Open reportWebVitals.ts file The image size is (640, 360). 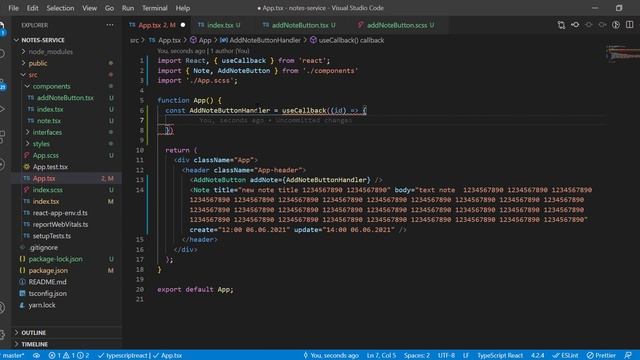tap(67, 224)
